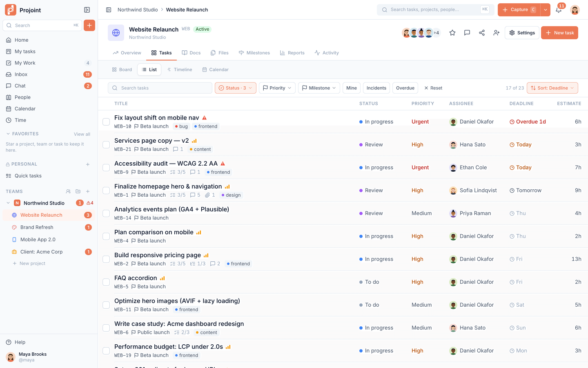Tick the FAQ accordion task checkbox

106,282
